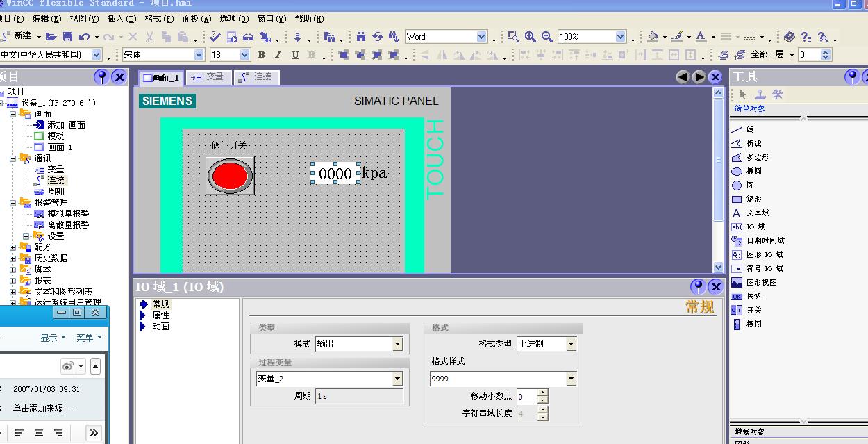Expand the 历史数据 tree node
Viewport: 868px width, 444px height.
pos(13,258)
